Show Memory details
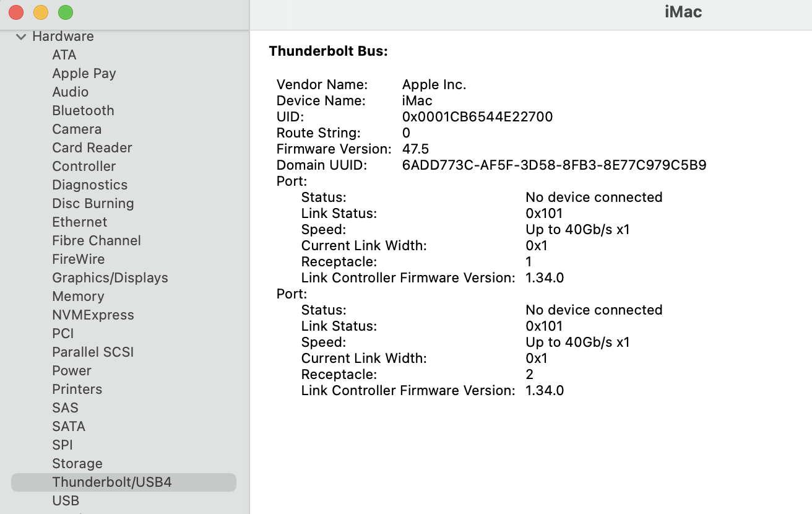812x514 pixels. click(x=78, y=297)
